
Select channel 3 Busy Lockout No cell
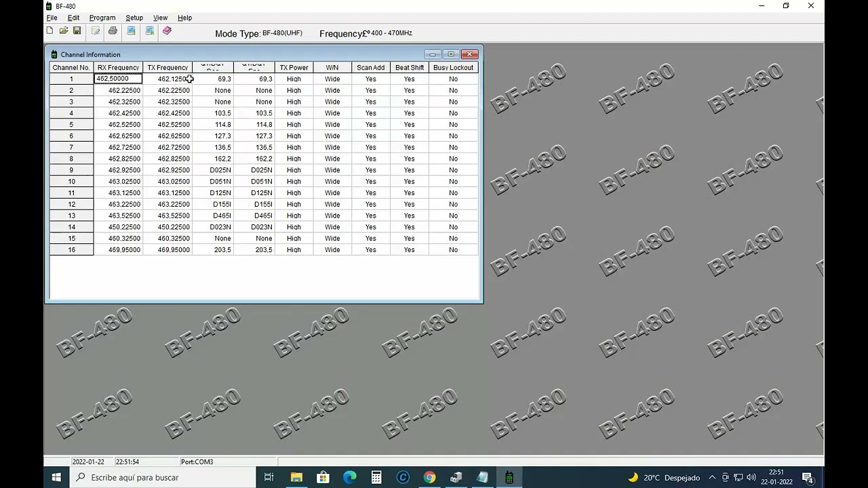(x=453, y=102)
